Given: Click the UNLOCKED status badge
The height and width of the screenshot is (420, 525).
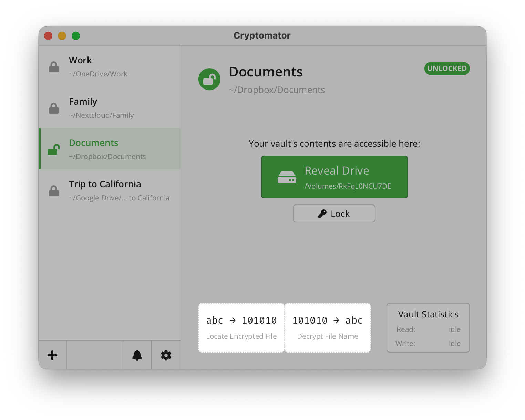Looking at the screenshot, I should pyautogui.click(x=447, y=69).
